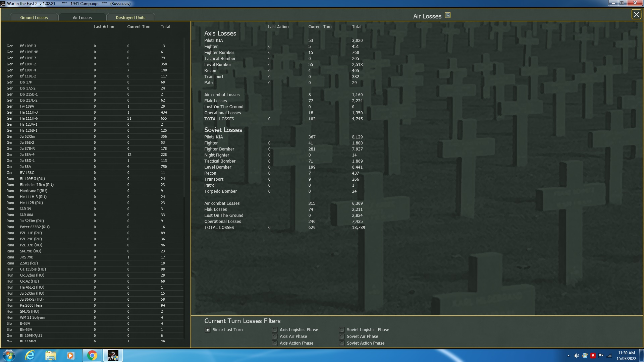Enable the Axis Logistics Phase filter
The width and height of the screenshot is (644, 362).
pyautogui.click(x=275, y=330)
